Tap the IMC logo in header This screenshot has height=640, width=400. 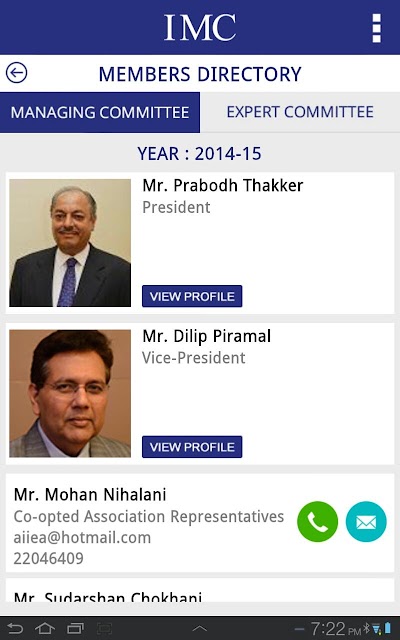200,27
